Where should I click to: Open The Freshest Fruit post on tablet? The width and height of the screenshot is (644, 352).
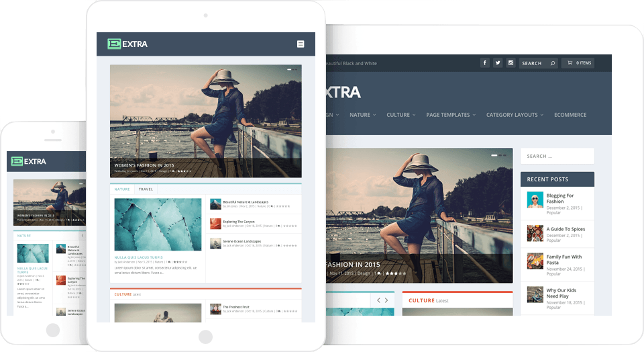tap(235, 307)
